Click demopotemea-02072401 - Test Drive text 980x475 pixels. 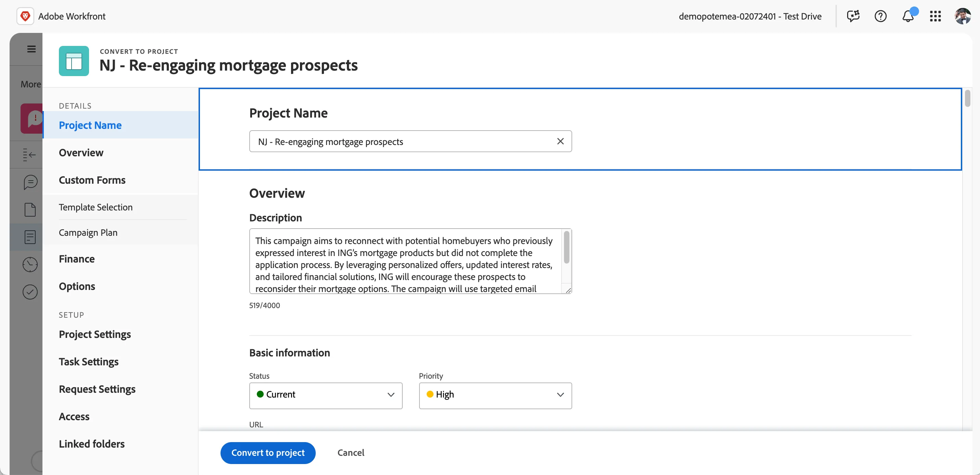(x=750, y=16)
